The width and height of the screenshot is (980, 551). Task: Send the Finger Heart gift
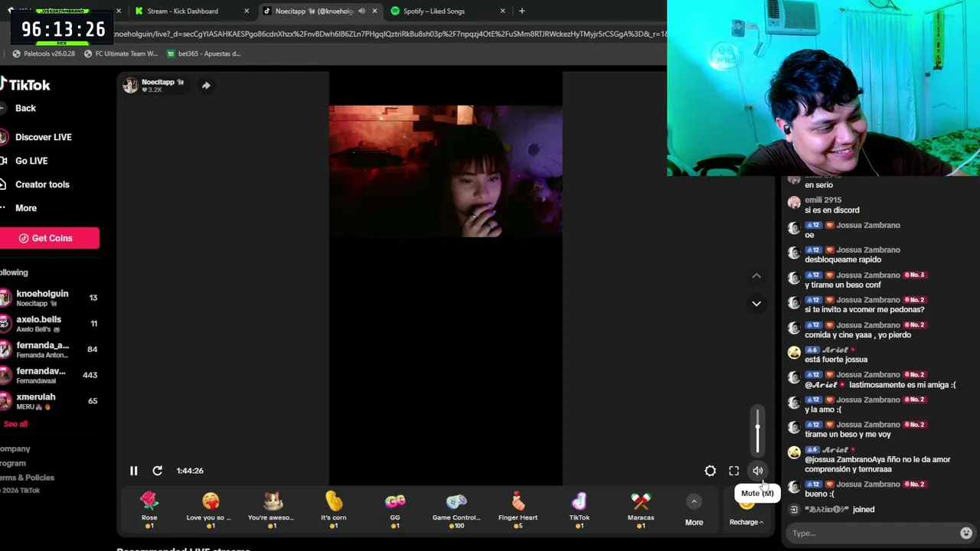(x=518, y=510)
